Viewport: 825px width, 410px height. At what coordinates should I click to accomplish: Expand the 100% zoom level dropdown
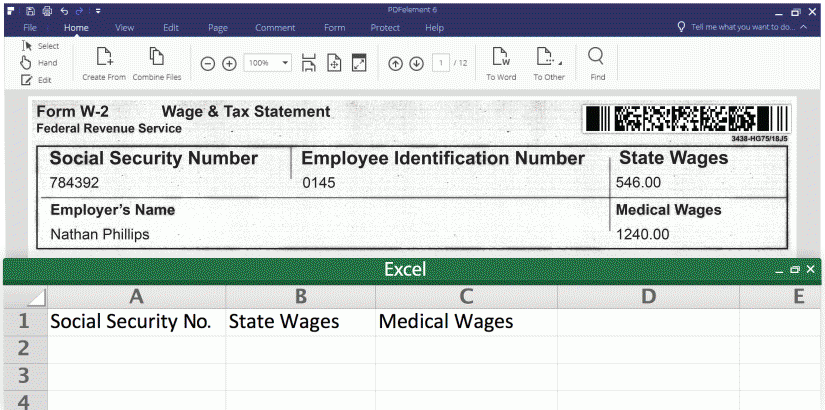[286, 63]
